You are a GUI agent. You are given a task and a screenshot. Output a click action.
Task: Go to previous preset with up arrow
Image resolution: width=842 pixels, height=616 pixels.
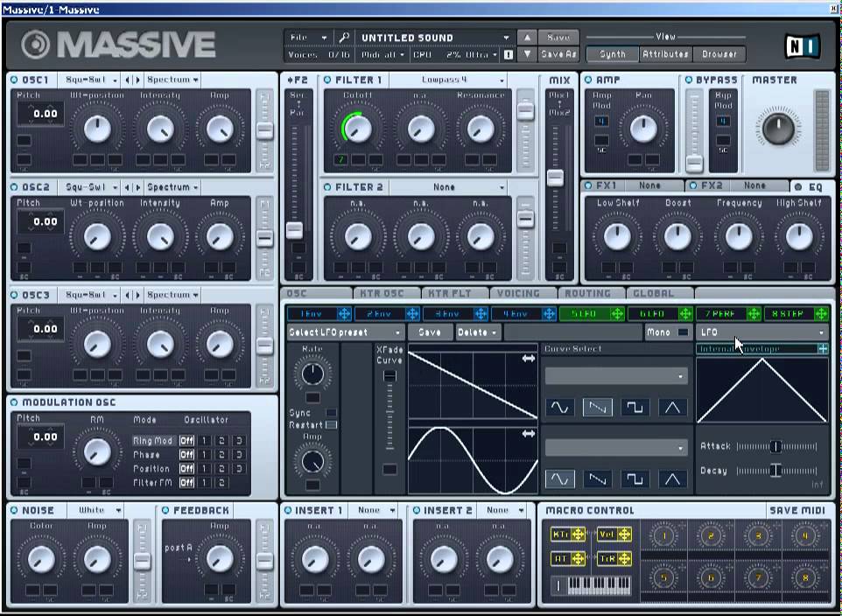tap(527, 38)
